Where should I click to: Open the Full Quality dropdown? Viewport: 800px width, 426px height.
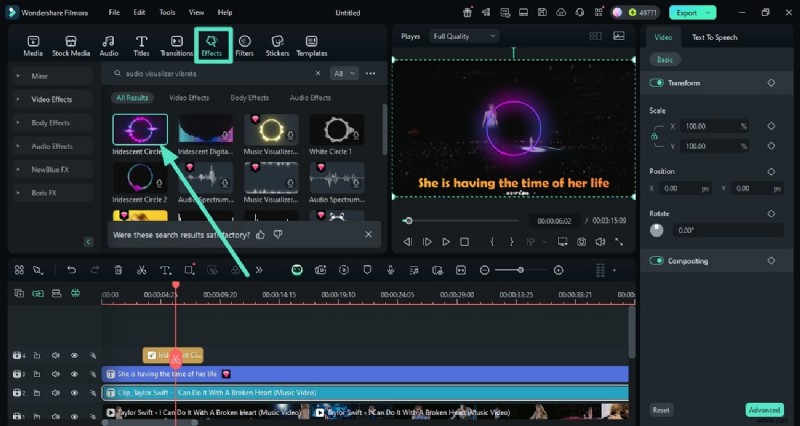(464, 36)
